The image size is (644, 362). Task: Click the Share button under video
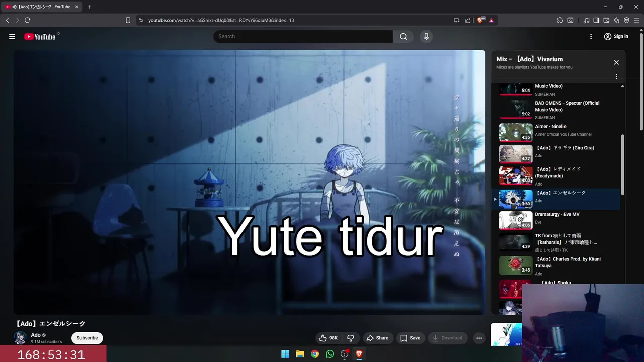tap(377, 338)
